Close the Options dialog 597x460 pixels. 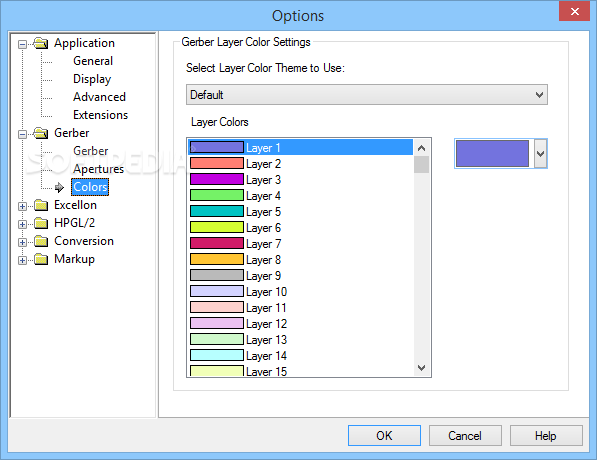coord(575,11)
